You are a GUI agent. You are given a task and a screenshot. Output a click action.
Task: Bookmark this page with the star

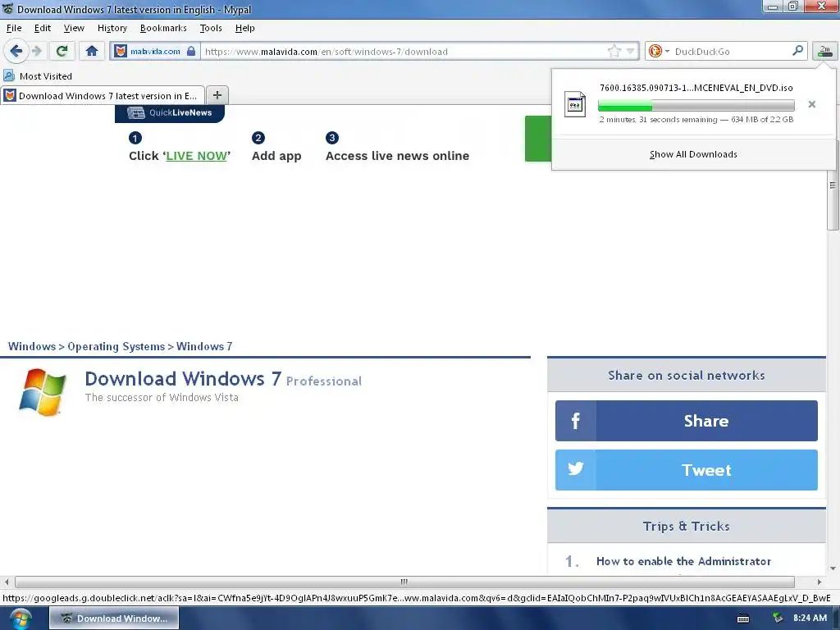[x=614, y=52]
